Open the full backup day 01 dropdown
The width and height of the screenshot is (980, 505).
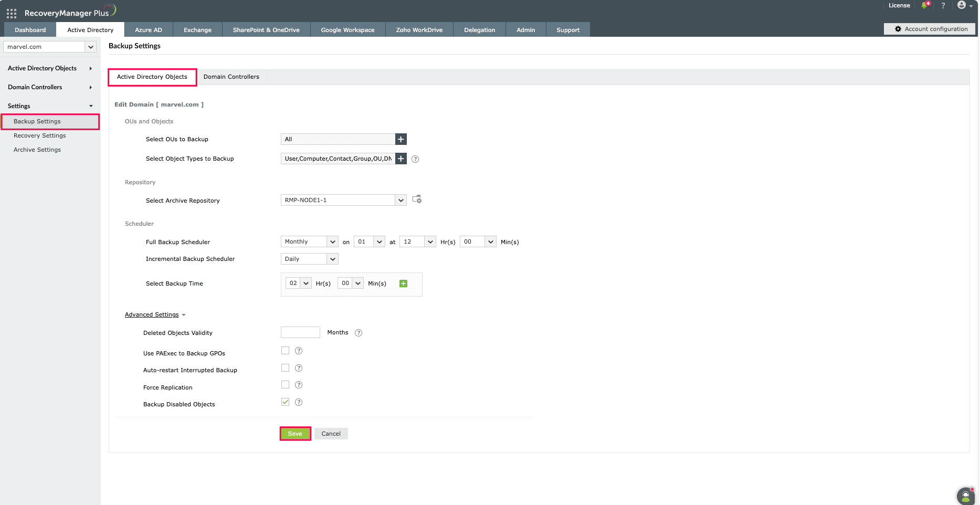(x=370, y=241)
